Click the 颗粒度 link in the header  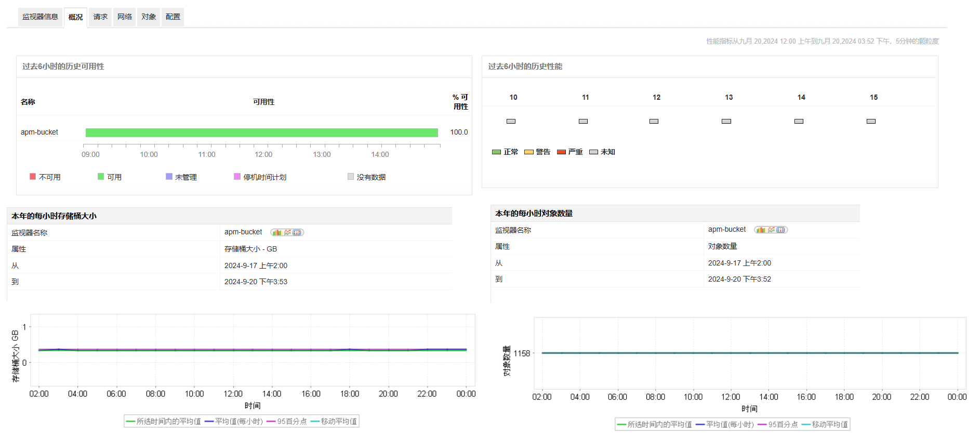[928, 41]
